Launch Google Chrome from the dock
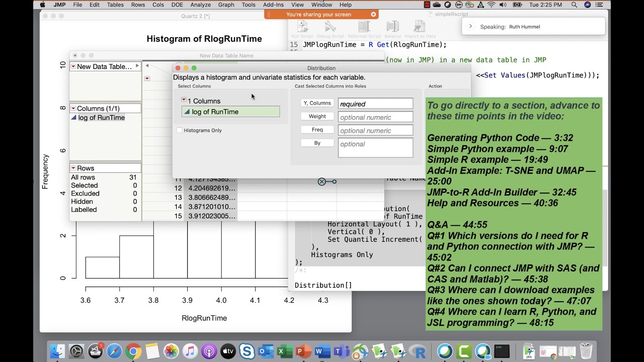This screenshot has height=362, width=644. click(133, 351)
